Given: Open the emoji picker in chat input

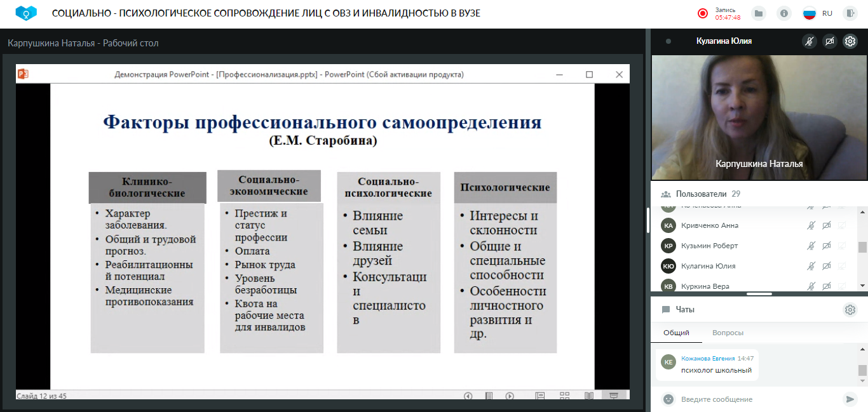Looking at the screenshot, I should pyautogui.click(x=668, y=399).
